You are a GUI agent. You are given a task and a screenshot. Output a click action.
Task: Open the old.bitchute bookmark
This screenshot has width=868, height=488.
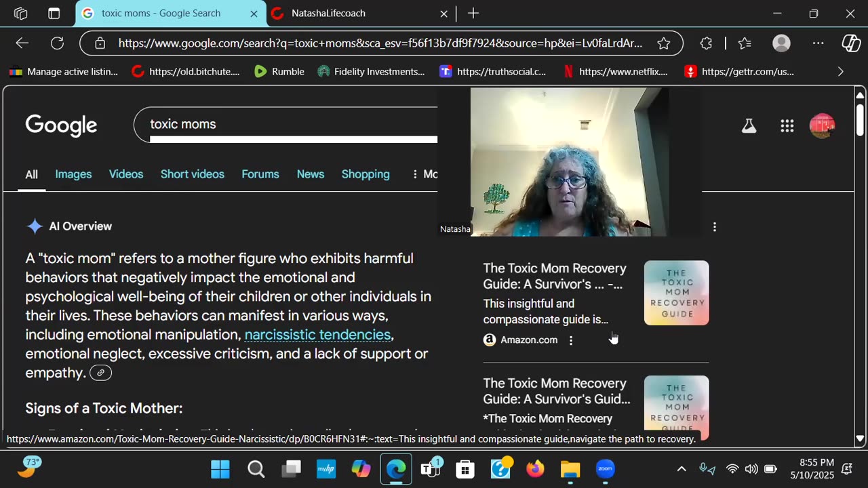point(186,71)
